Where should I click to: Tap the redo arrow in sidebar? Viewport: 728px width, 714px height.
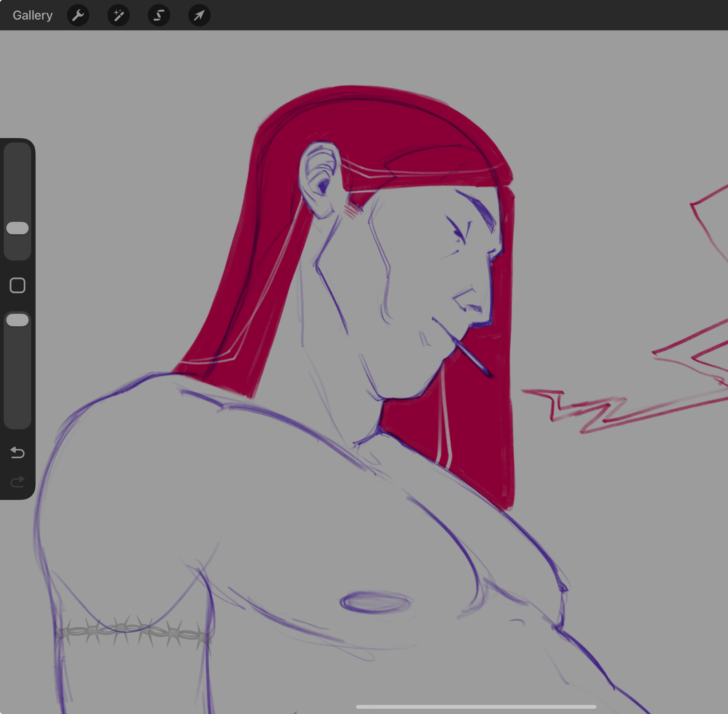(x=17, y=482)
